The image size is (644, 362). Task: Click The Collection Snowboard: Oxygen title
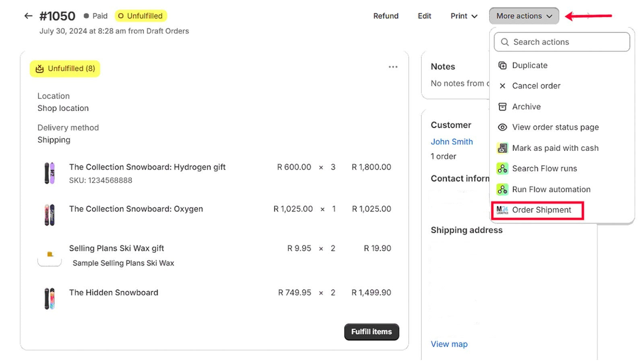(136, 209)
